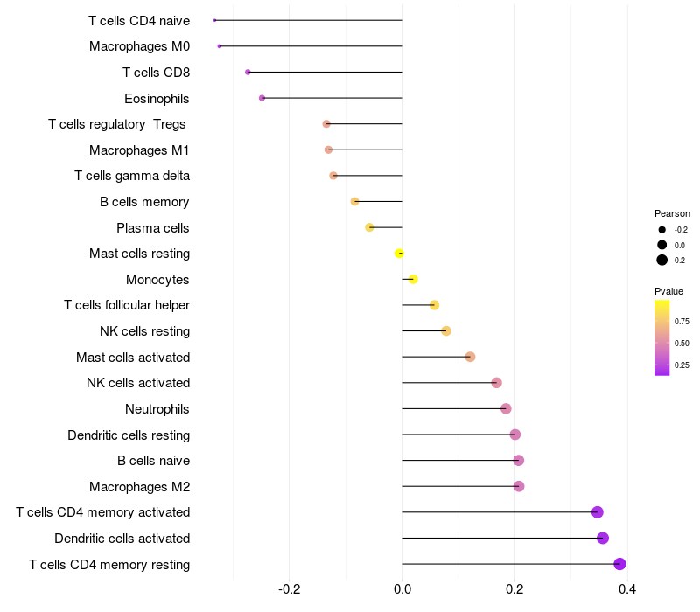The width and height of the screenshot is (700, 612).
Task: Click the Pvalue color gradient bar
Action: point(661,338)
